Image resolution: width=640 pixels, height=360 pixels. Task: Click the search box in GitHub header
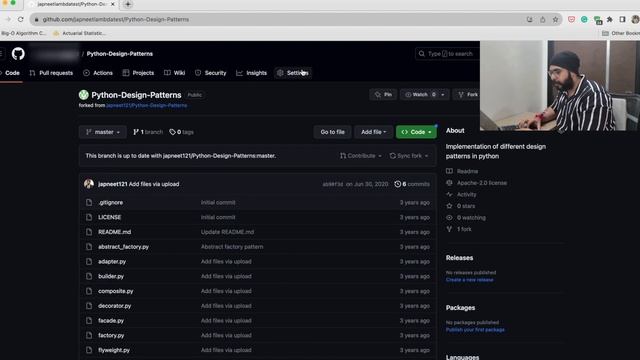(447, 54)
